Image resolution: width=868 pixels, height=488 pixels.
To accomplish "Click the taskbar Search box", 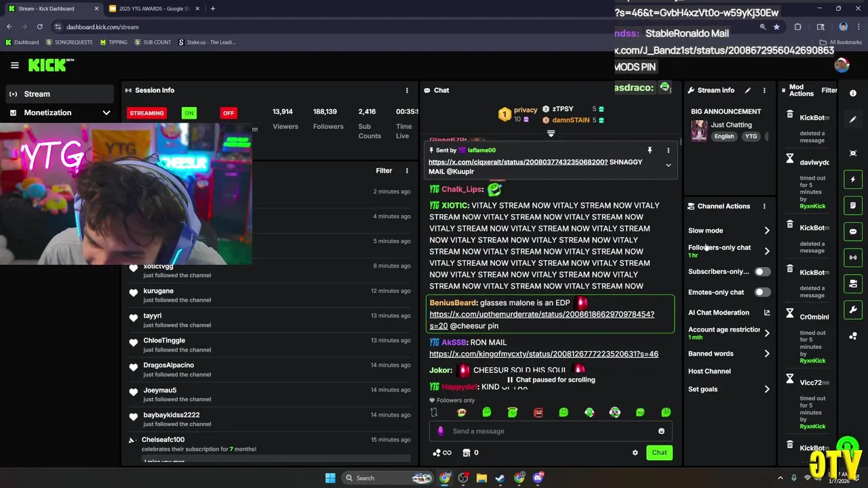I will point(387,478).
